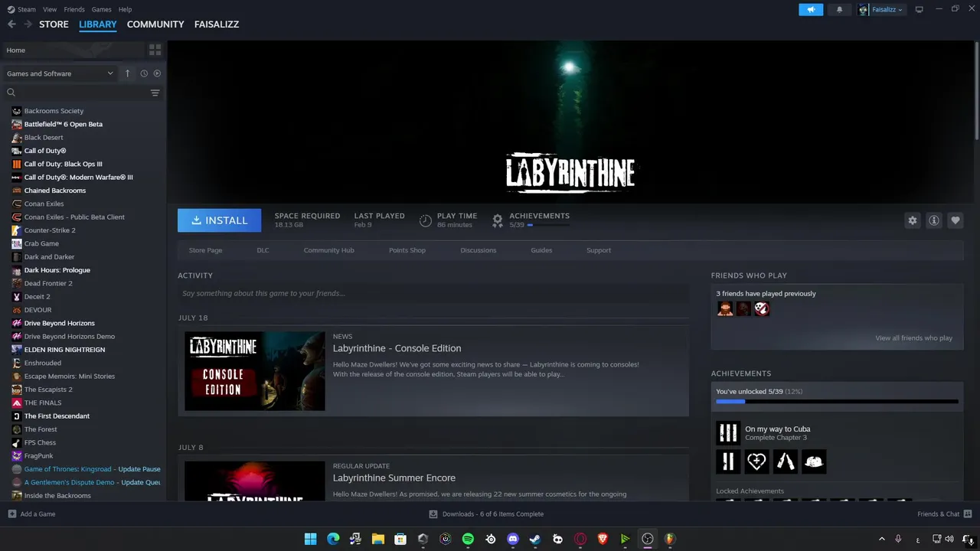Go back with the left arrow
The image size is (980, 551).
point(11,24)
